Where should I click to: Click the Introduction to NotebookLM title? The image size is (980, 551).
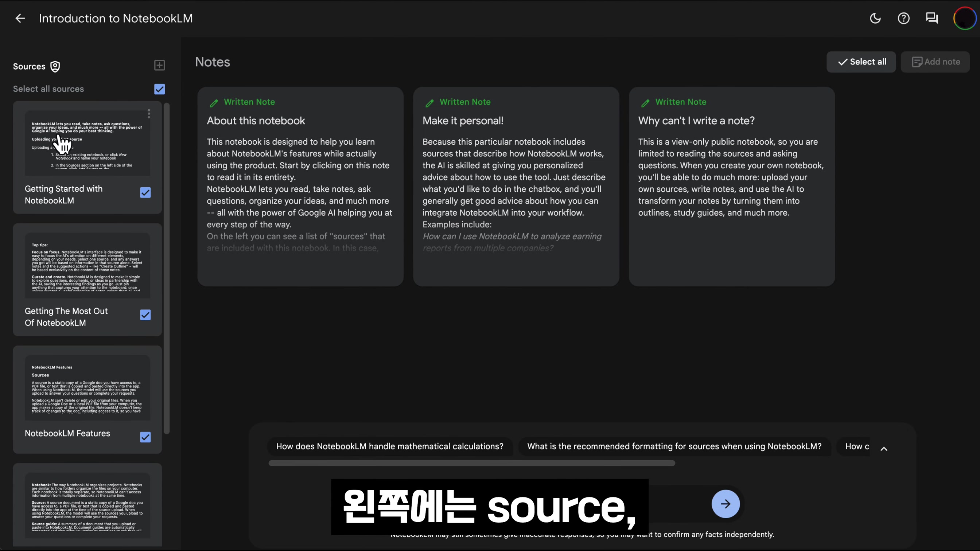116,18
